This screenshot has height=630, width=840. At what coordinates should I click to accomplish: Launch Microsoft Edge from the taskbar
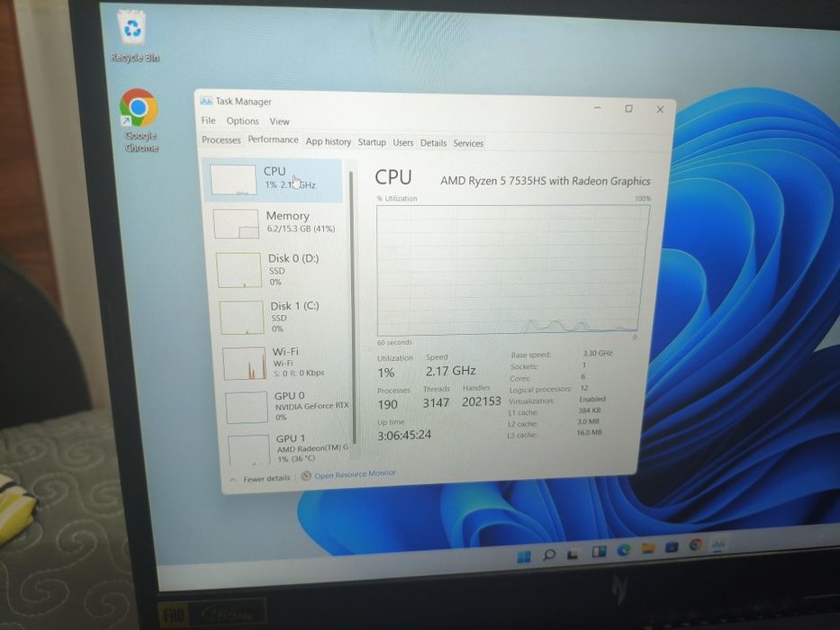pos(623,550)
